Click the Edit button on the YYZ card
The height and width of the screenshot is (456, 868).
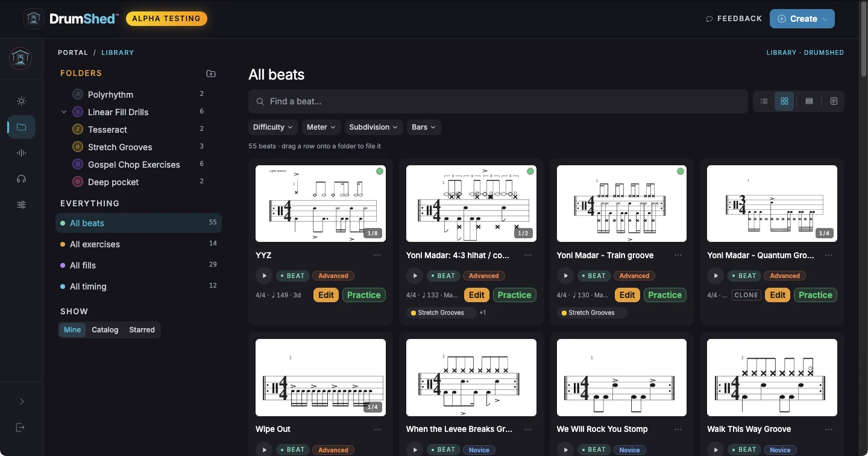tap(326, 295)
